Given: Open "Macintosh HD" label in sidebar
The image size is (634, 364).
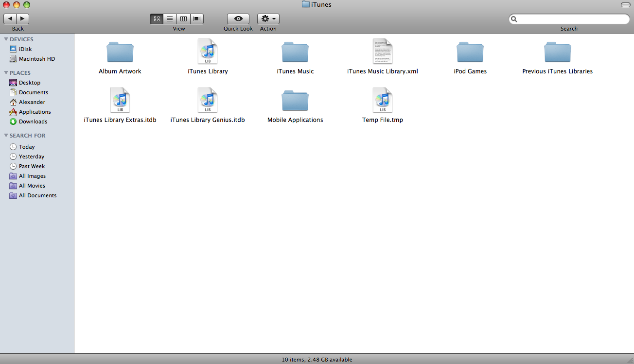Looking at the screenshot, I should [x=37, y=59].
